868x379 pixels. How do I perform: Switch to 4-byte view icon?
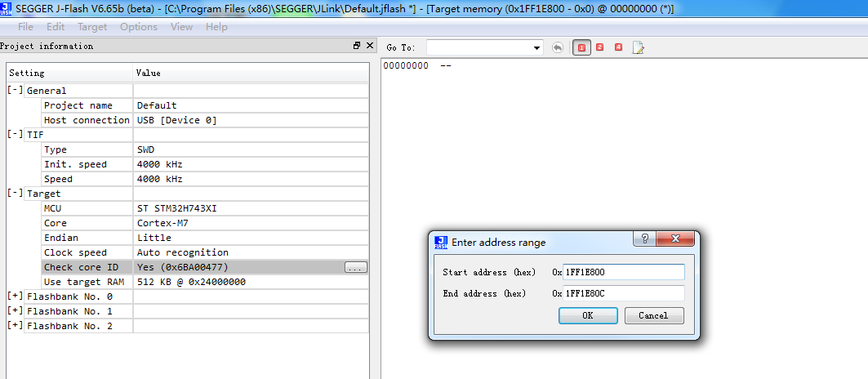pyautogui.click(x=618, y=47)
